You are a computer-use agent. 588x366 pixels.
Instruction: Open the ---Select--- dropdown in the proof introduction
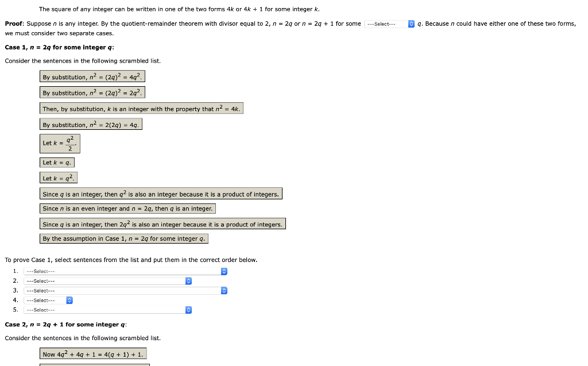[386, 24]
